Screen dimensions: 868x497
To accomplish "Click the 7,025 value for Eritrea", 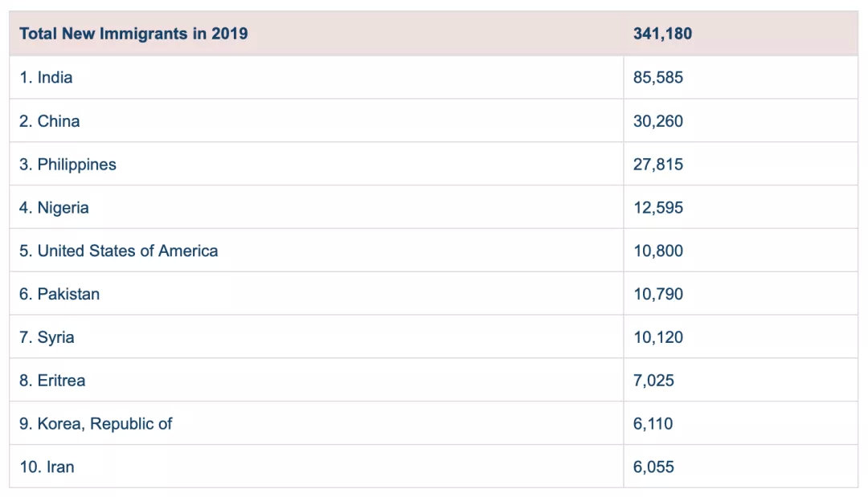I will pyautogui.click(x=653, y=381).
